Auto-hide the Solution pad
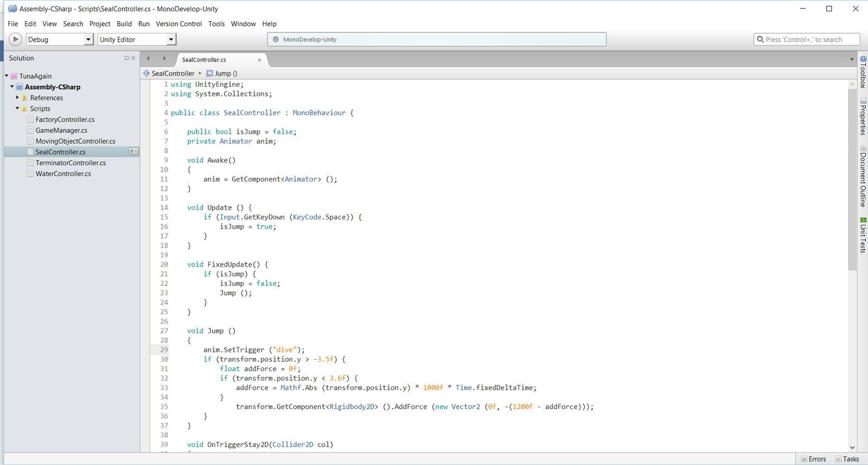Screen dimensions: 868x465 pyautogui.click(x=127, y=58)
